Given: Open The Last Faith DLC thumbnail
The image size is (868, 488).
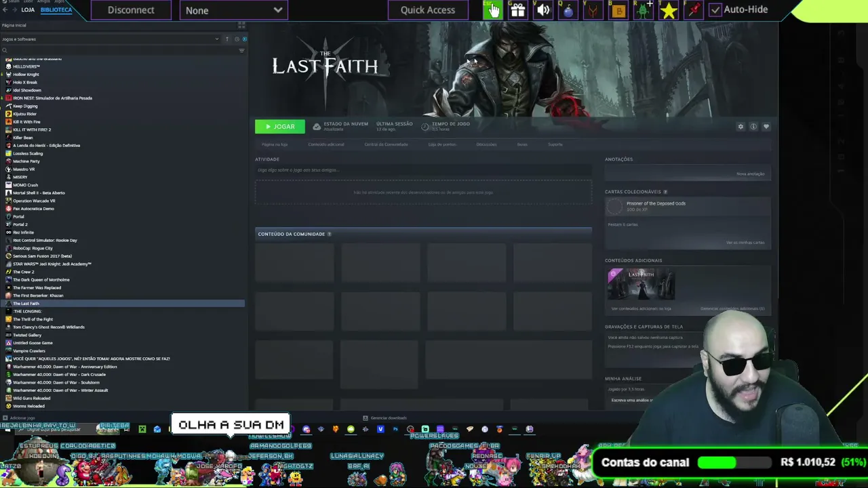Looking at the screenshot, I should coord(642,284).
